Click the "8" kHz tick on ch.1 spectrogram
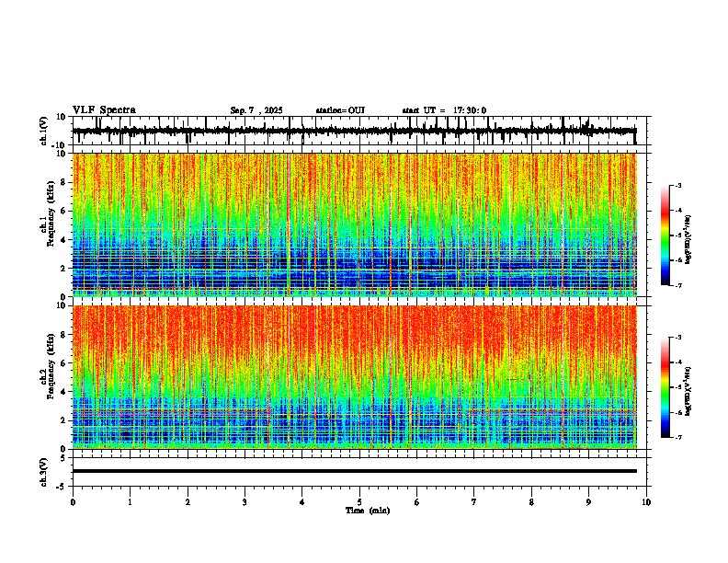 click(63, 182)
